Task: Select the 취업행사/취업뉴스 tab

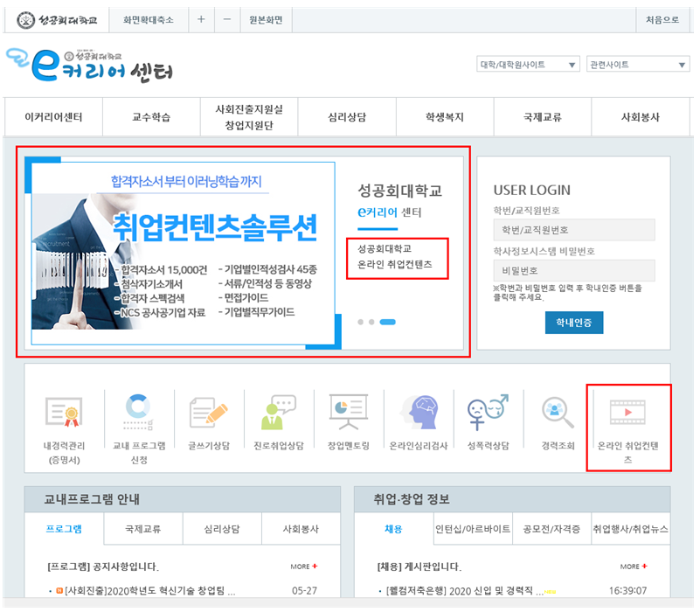Action: click(631, 529)
